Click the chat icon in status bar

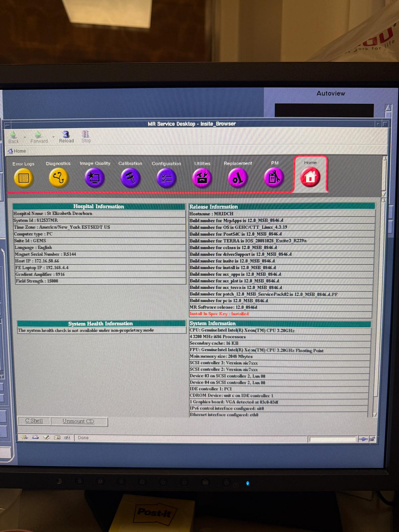tap(67, 437)
